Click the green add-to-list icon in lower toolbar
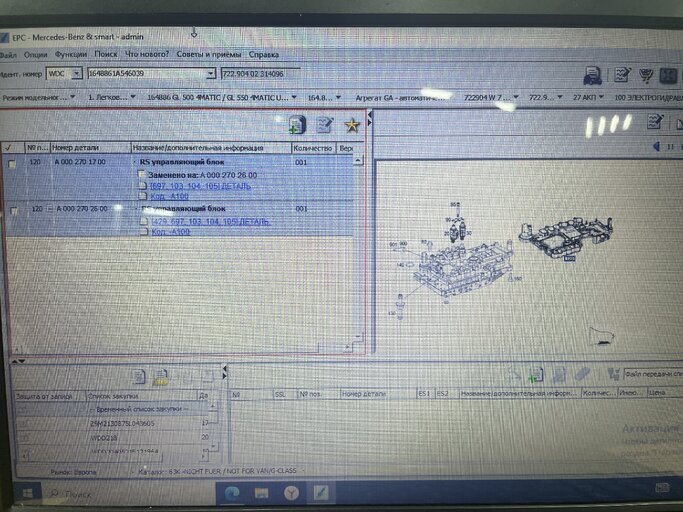The width and height of the screenshot is (683, 512). (535, 375)
